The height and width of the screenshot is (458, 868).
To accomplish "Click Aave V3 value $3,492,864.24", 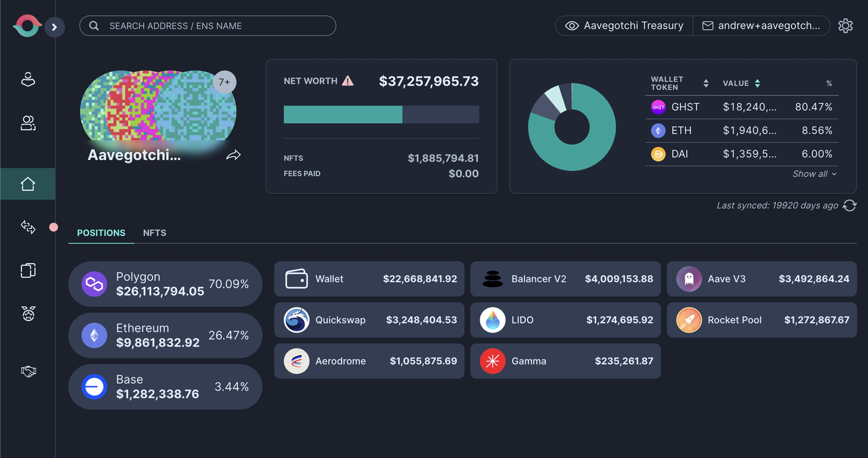I will [814, 279].
